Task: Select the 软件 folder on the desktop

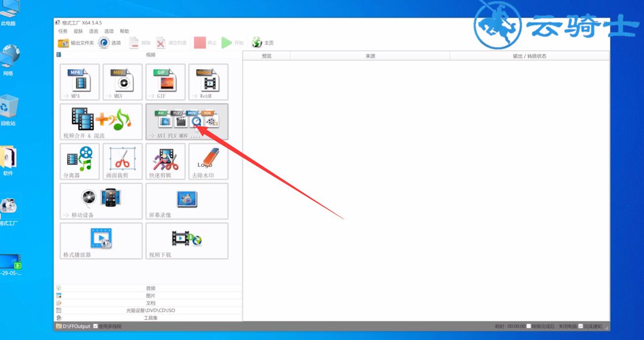Action: (x=9, y=161)
